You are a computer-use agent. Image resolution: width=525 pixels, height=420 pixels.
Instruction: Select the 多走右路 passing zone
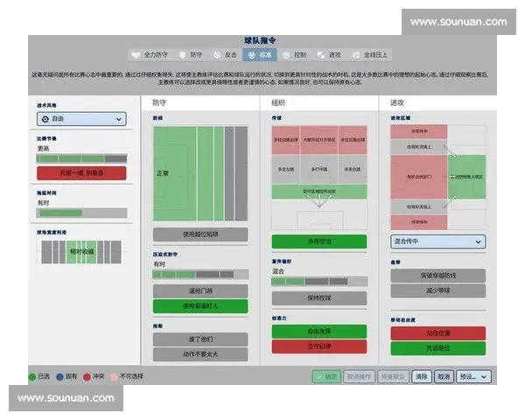pyautogui.click(x=353, y=170)
